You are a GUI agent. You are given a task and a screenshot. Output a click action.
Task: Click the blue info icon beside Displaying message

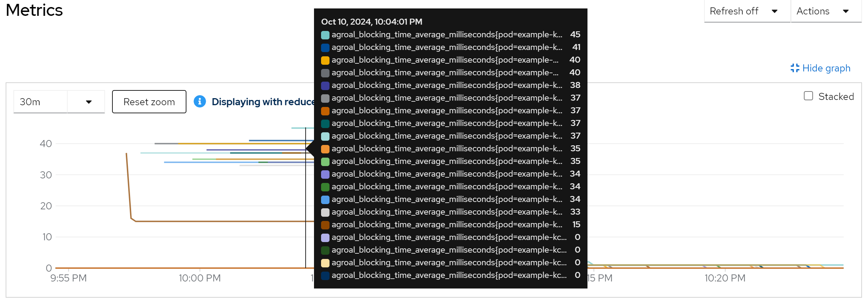[199, 102]
